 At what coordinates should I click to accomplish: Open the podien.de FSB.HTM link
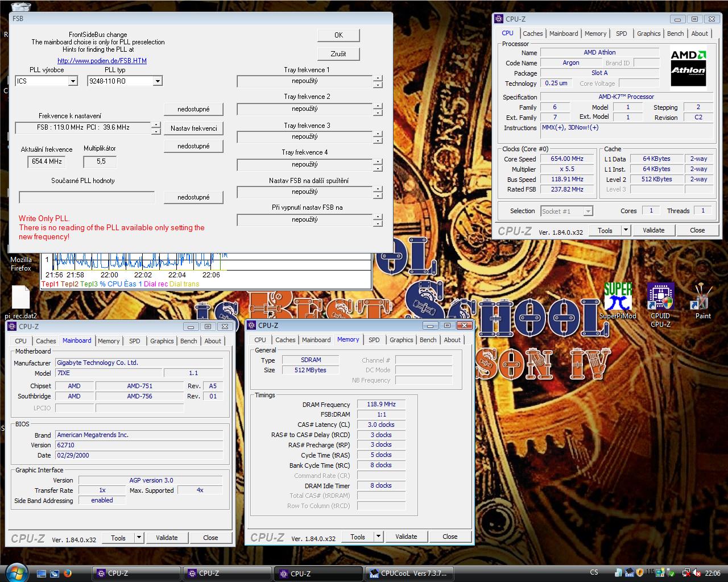[102, 61]
